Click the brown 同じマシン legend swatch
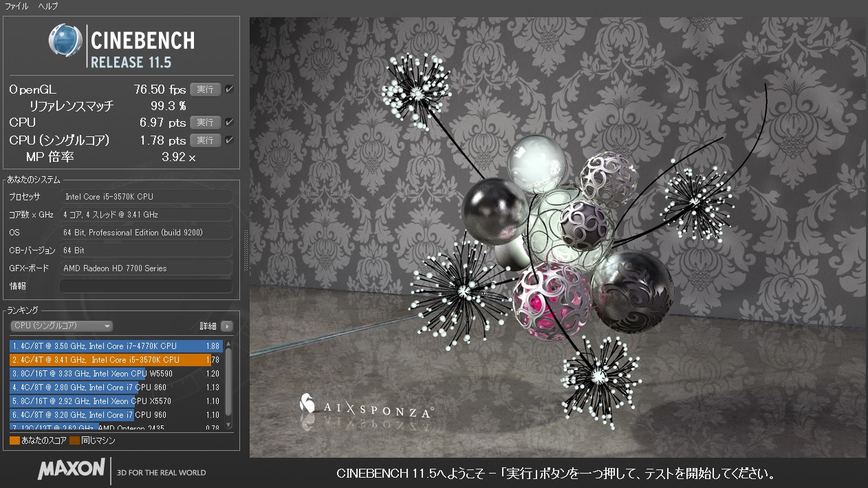 coord(74,440)
